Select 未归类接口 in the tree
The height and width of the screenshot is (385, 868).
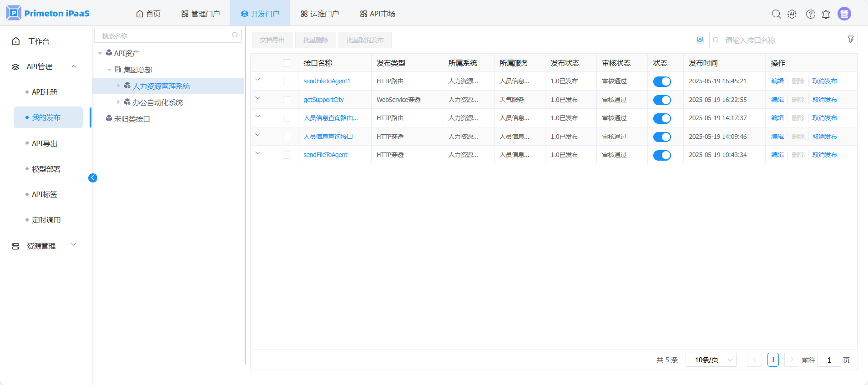pos(132,119)
